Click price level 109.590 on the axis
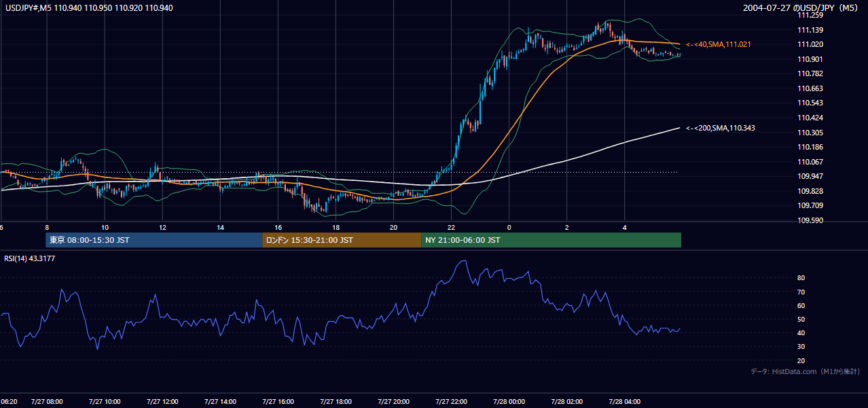 tap(810, 220)
